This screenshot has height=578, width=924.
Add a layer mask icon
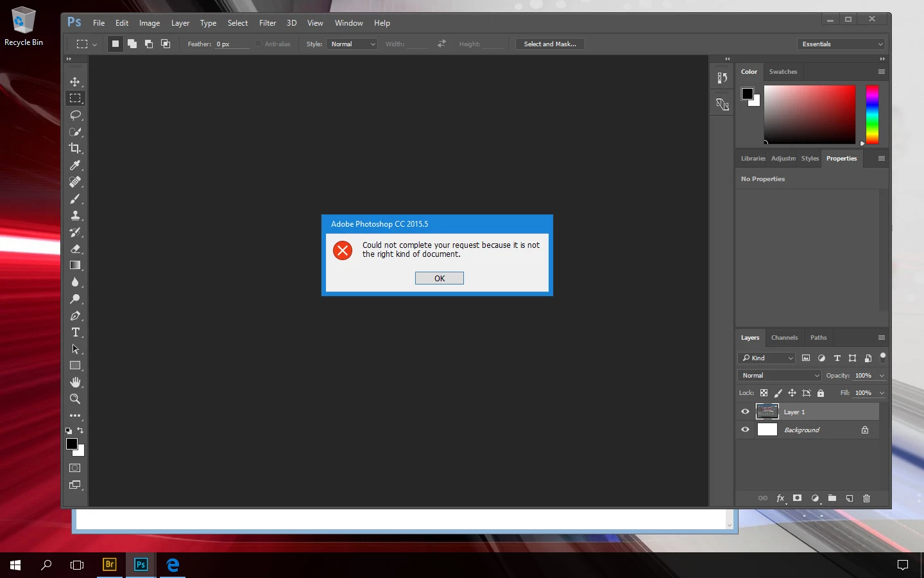[x=797, y=498]
